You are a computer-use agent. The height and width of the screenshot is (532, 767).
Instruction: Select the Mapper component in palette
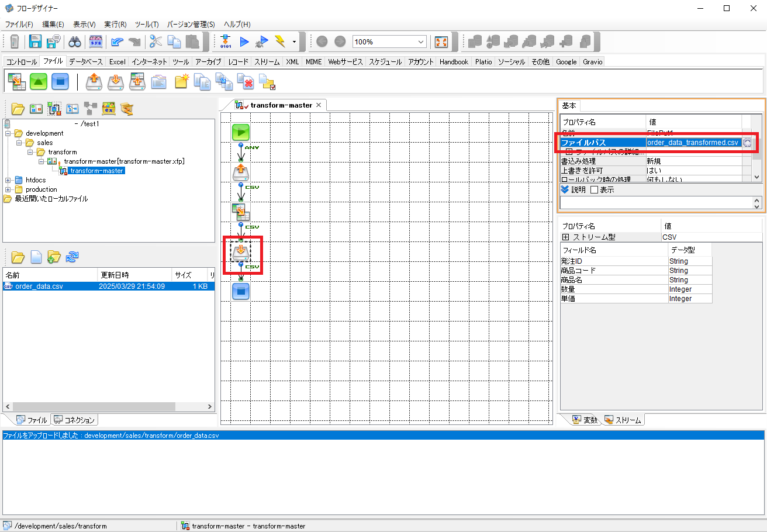coord(16,81)
